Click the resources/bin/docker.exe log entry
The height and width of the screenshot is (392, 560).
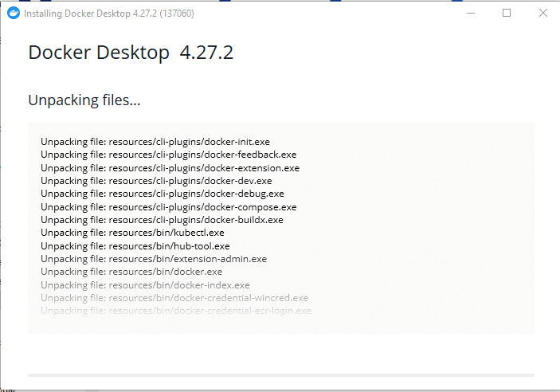pyautogui.click(x=131, y=272)
